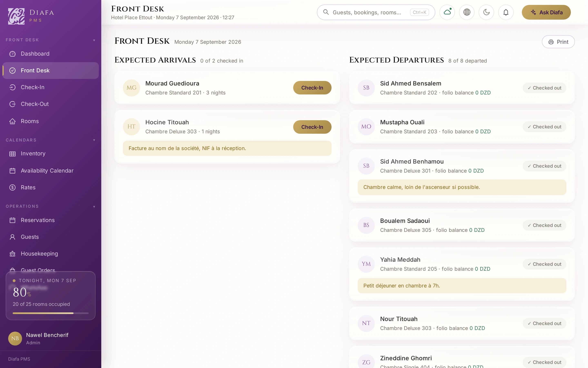This screenshot has height=368, width=588.
Task: Click the Rates dollar icon
Action: click(12, 187)
